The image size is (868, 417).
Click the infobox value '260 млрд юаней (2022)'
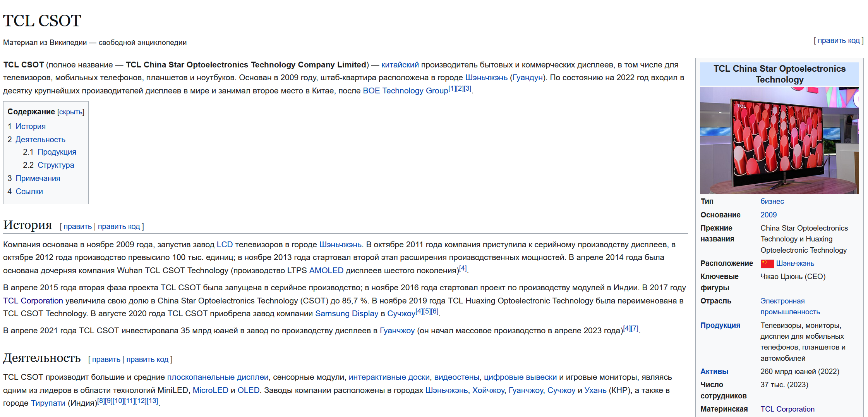click(x=800, y=372)
